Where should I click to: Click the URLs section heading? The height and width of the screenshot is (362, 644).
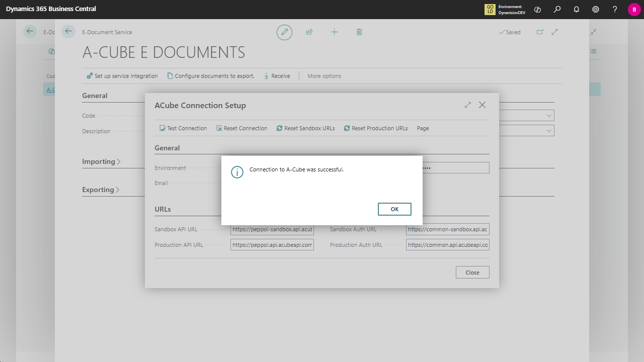tap(163, 209)
